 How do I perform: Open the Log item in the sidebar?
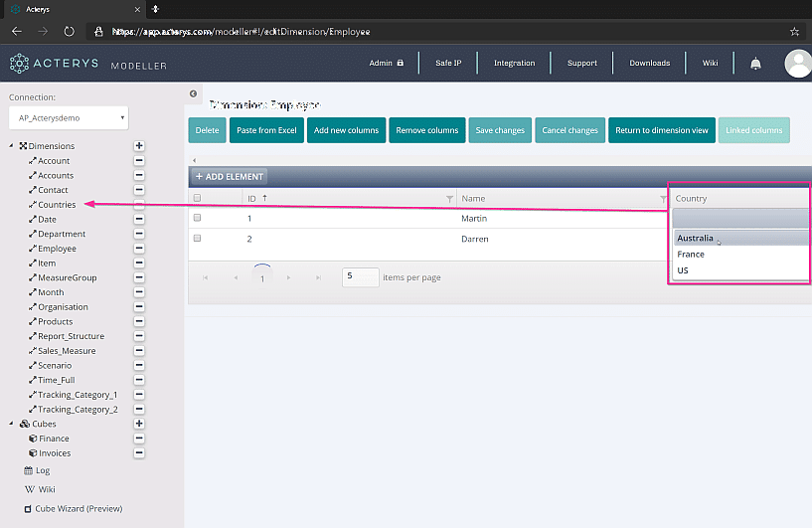(38, 470)
